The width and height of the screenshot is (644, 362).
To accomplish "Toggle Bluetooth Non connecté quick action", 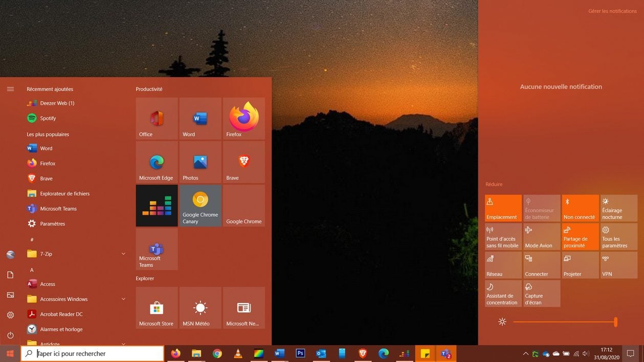I will 581,208.
